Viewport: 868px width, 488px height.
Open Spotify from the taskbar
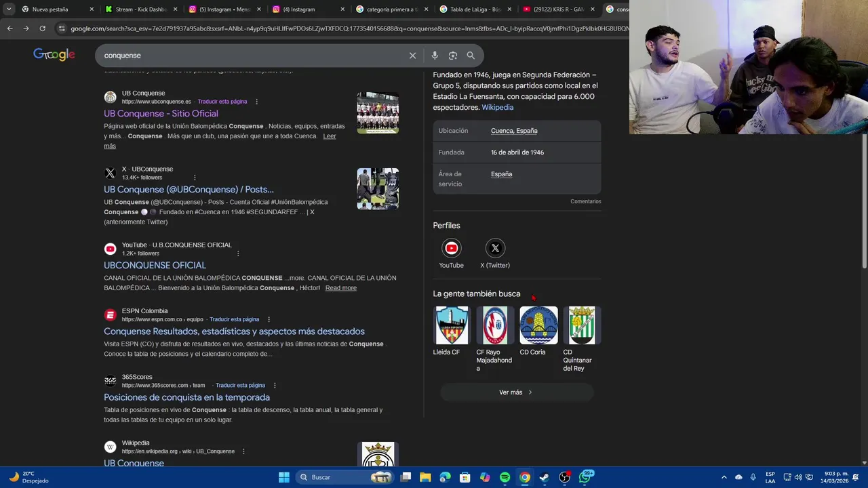click(505, 477)
